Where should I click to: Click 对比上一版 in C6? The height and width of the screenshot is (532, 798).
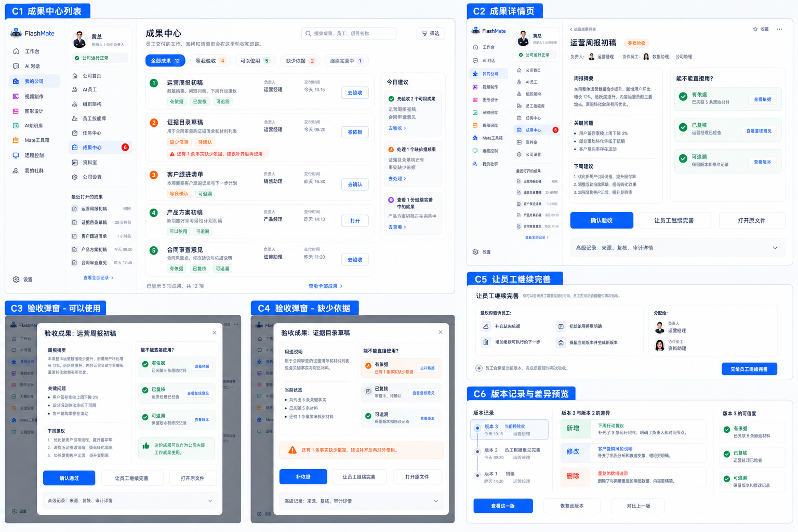[639, 506]
